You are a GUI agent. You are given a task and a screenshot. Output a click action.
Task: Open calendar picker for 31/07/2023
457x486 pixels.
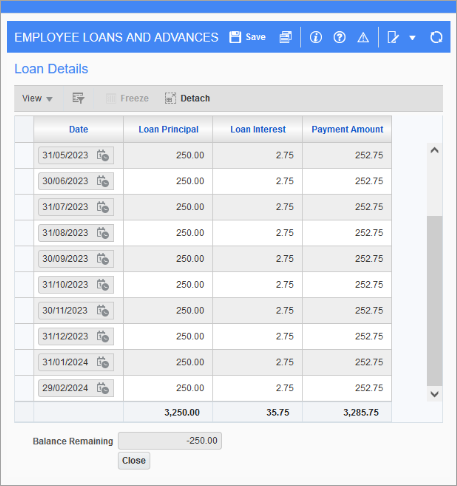(103, 207)
